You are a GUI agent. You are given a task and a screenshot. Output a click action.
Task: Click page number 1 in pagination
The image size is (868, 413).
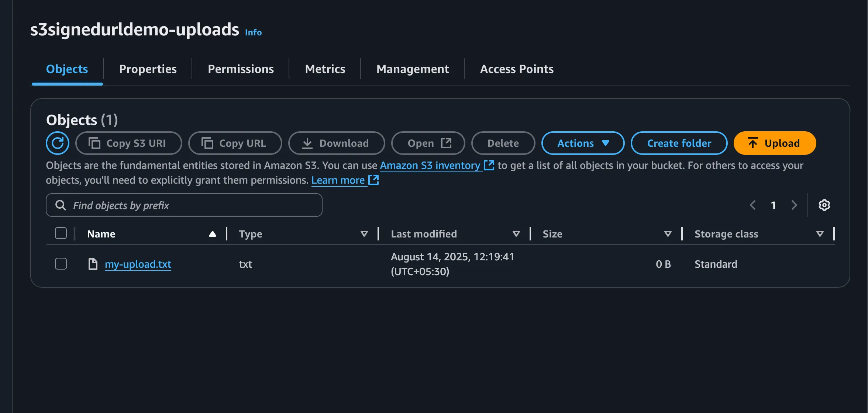(773, 205)
